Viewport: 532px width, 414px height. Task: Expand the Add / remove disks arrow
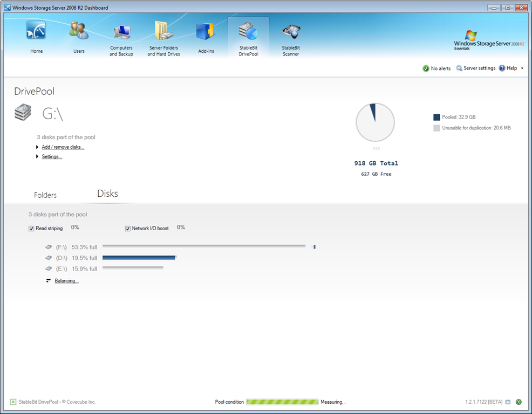tap(37, 147)
